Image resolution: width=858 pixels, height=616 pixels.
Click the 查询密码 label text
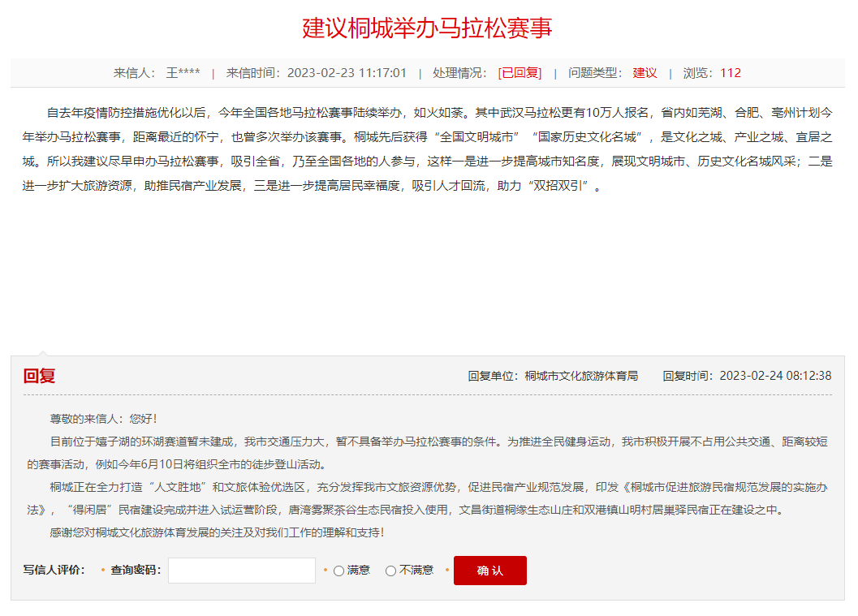pos(136,570)
